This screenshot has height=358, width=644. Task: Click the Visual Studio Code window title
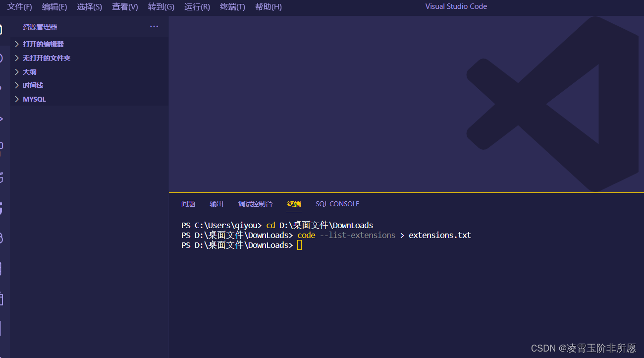(456, 6)
